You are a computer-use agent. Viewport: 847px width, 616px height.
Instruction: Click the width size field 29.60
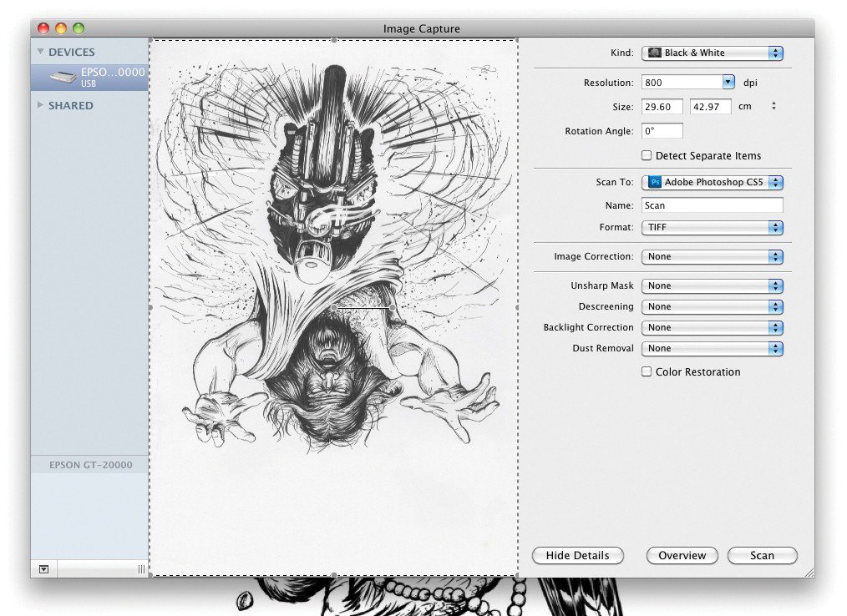pos(662,106)
